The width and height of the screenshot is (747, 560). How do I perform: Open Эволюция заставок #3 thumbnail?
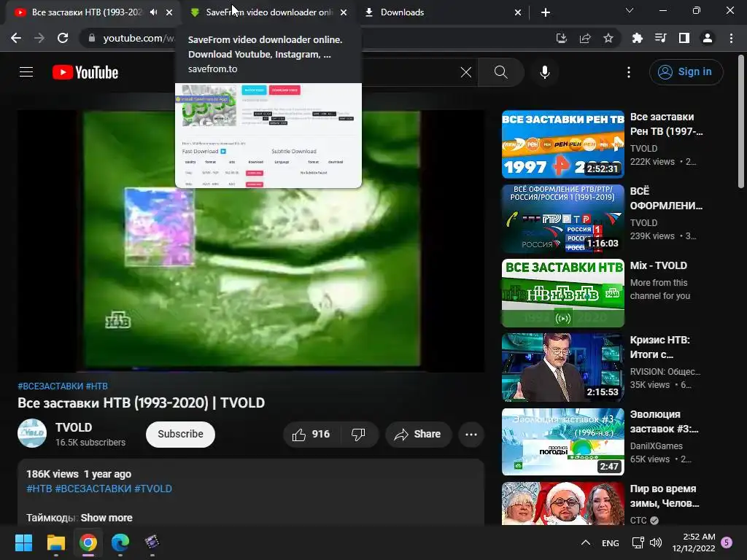[562, 441]
